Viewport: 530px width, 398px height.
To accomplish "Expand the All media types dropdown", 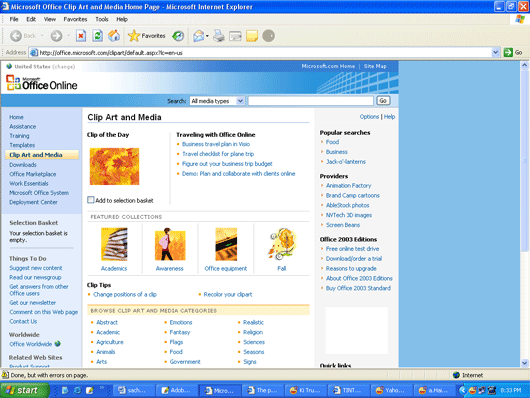I will [x=240, y=101].
